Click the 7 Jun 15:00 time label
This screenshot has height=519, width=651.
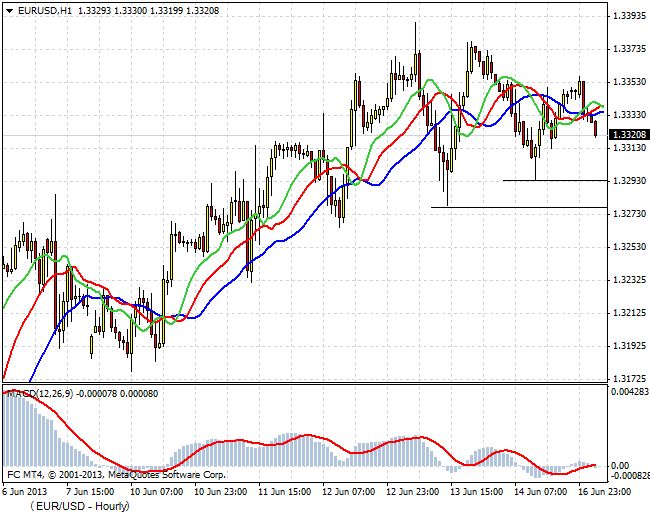point(90,492)
